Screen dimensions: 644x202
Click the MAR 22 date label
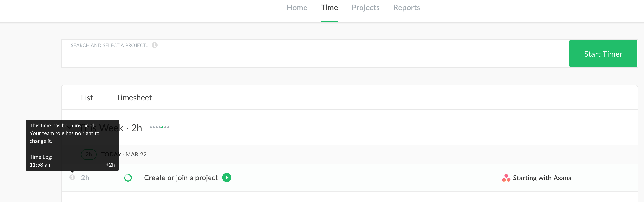pyautogui.click(x=136, y=155)
